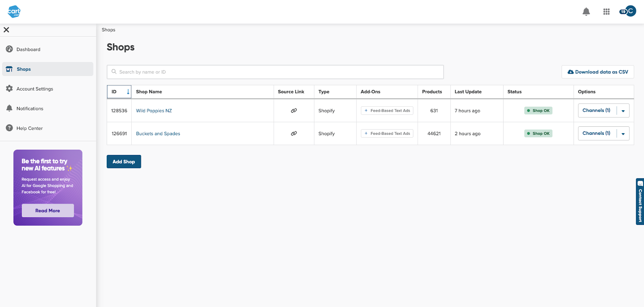The image size is (644, 307).
Task: Open Notifications in the sidebar
Action: pyautogui.click(x=30, y=109)
